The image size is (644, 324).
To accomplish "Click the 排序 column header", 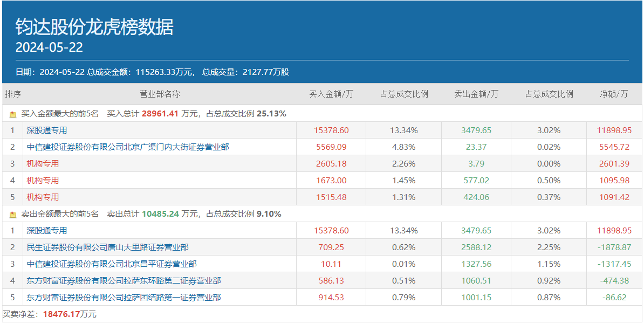I will pos(13,94).
